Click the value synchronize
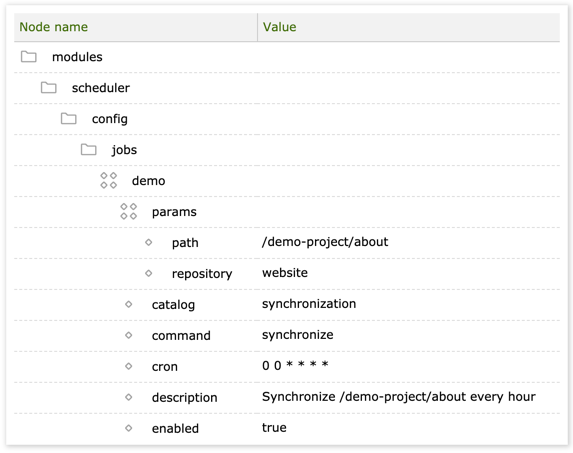 tap(297, 335)
